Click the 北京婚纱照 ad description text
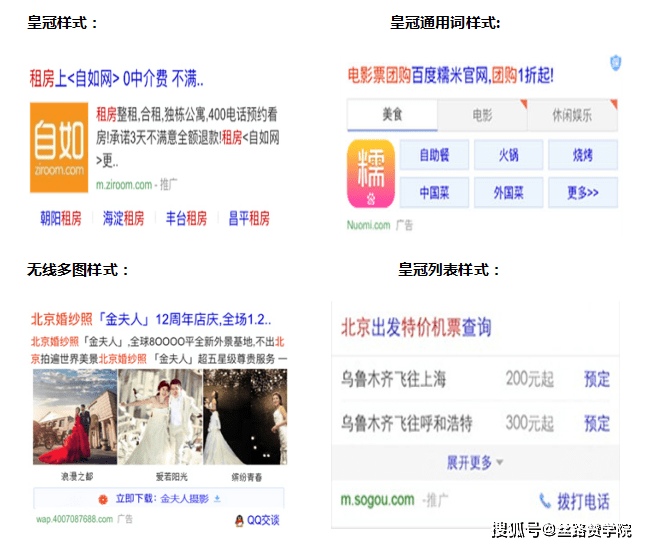Image resolution: width=646 pixels, height=547 pixels. 159,351
